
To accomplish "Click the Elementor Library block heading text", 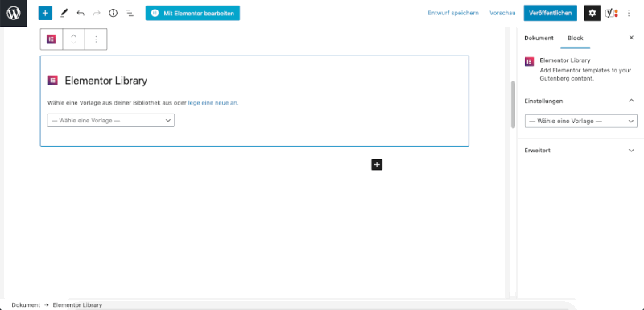I will (x=106, y=81).
